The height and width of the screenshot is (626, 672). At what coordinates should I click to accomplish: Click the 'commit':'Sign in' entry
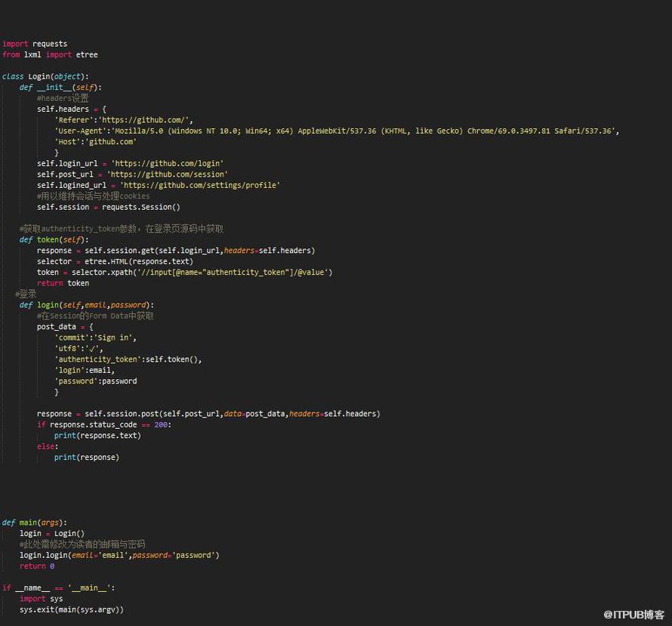95,338
